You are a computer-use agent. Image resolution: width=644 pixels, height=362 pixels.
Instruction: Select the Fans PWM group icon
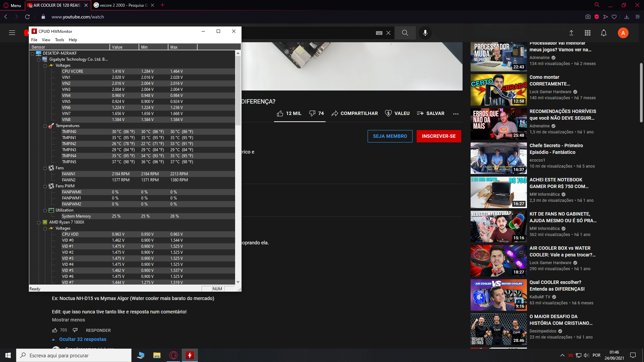pyautogui.click(x=51, y=186)
